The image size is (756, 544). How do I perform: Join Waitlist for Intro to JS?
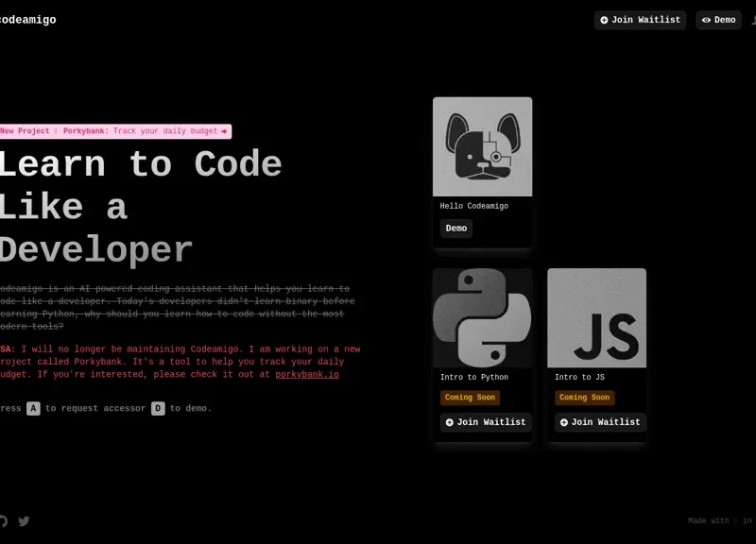(600, 422)
